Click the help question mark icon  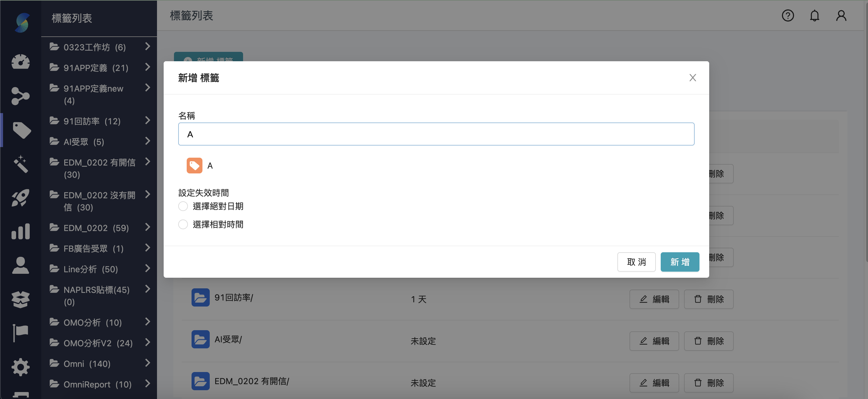point(787,16)
